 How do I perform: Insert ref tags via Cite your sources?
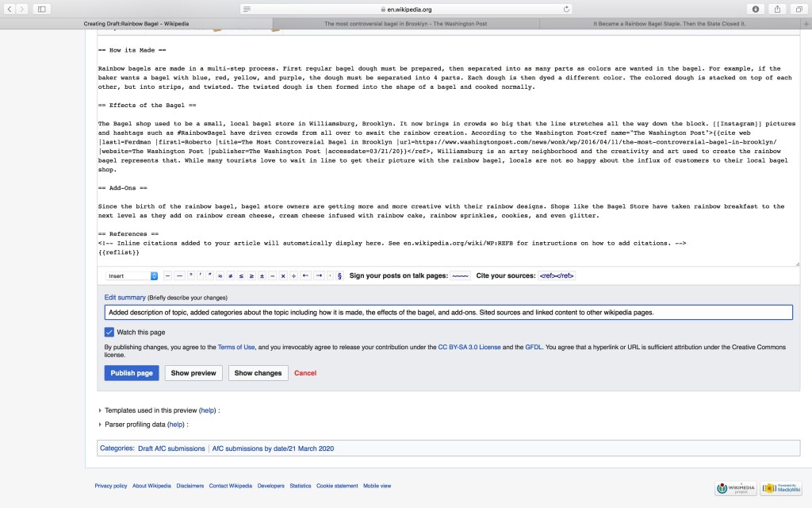pyautogui.click(x=556, y=276)
